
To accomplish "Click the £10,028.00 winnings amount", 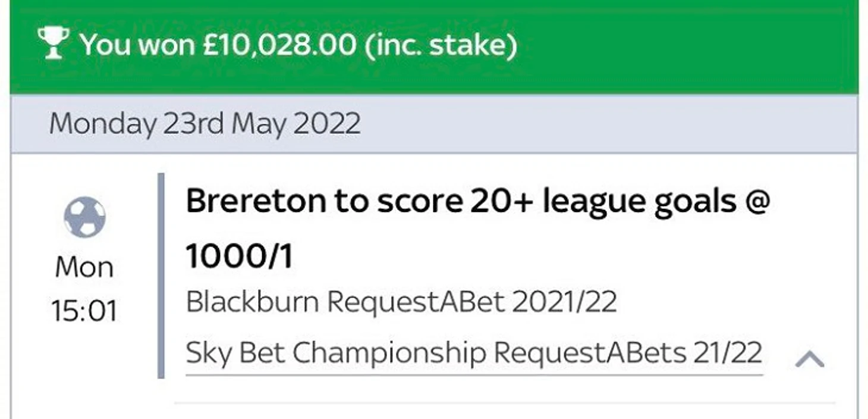I will (278, 45).
